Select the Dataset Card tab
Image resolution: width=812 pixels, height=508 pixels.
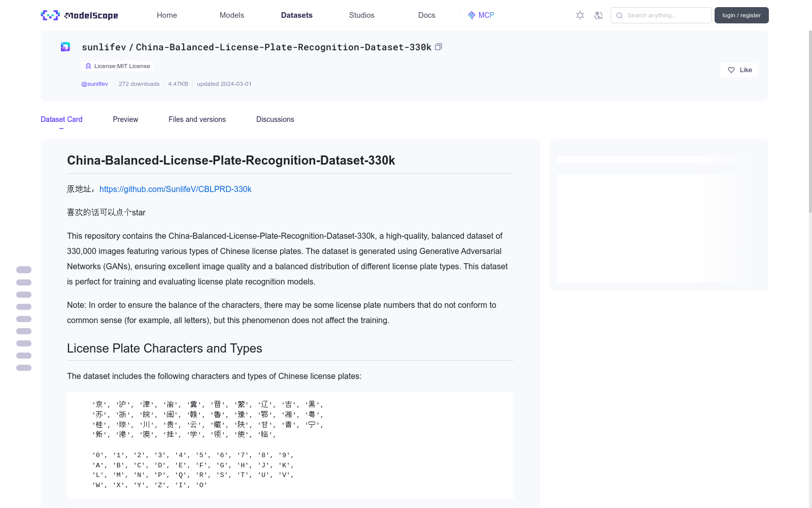tap(61, 119)
